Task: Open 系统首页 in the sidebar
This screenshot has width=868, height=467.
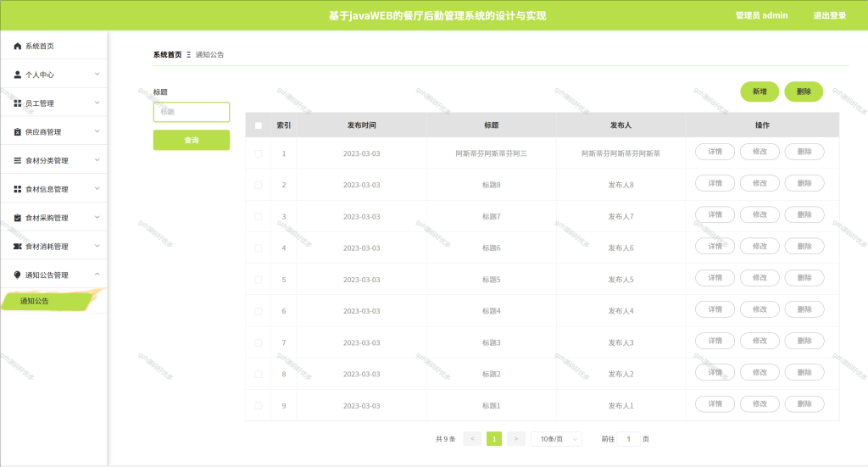Action: tap(53, 46)
